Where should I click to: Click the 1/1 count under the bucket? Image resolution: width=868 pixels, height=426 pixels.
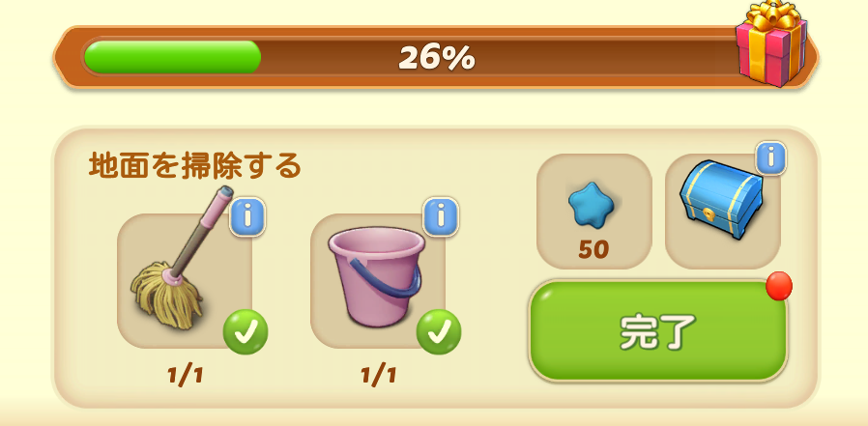tap(379, 376)
